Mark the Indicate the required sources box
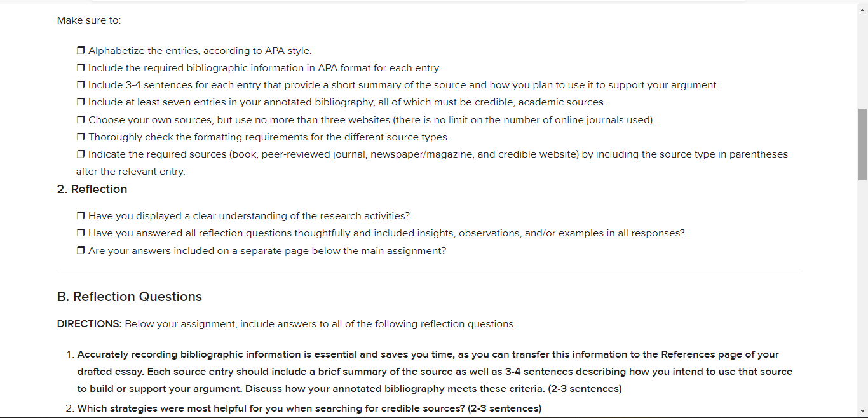The height and width of the screenshot is (418, 868). [x=81, y=154]
